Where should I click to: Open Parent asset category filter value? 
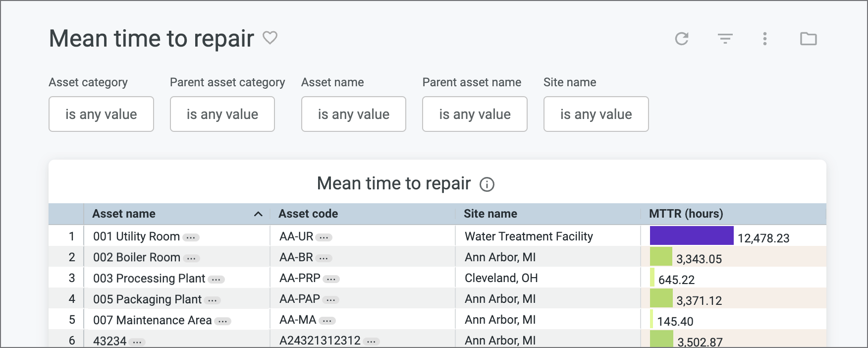[222, 114]
